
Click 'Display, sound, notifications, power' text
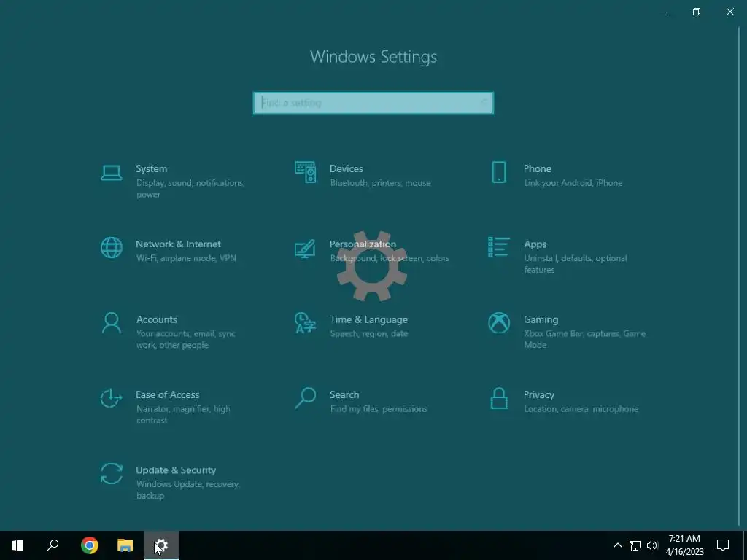(x=190, y=189)
